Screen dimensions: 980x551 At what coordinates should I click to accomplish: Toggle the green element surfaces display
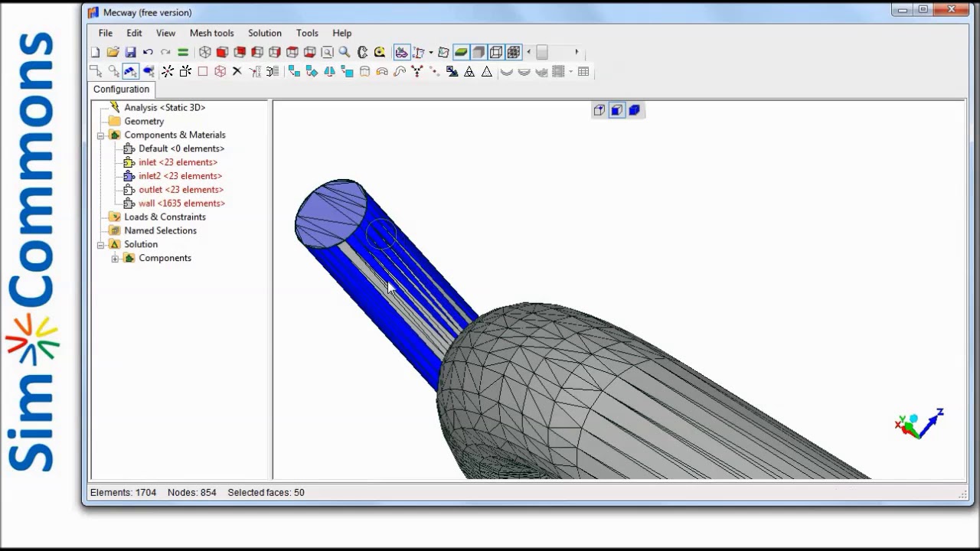pyautogui.click(x=461, y=52)
